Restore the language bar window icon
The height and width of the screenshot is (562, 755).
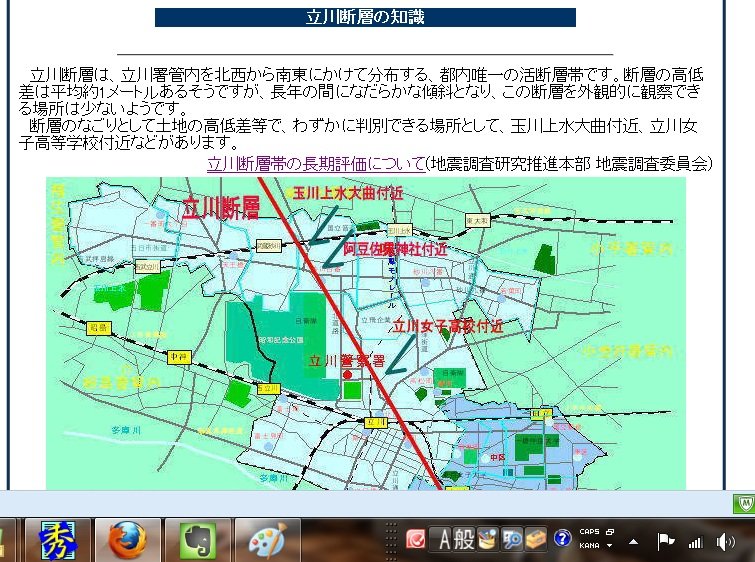point(610,532)
